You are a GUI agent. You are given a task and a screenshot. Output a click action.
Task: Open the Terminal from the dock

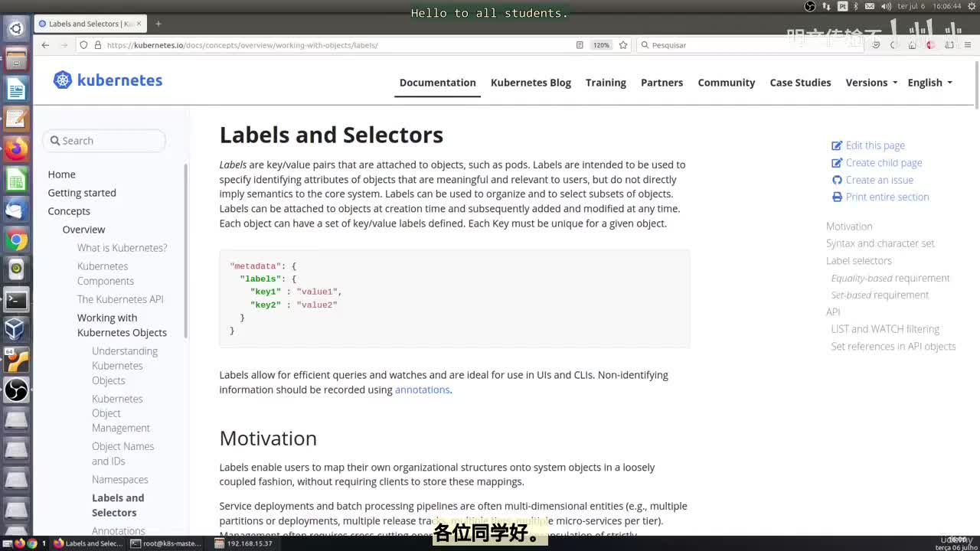point(16,300)
